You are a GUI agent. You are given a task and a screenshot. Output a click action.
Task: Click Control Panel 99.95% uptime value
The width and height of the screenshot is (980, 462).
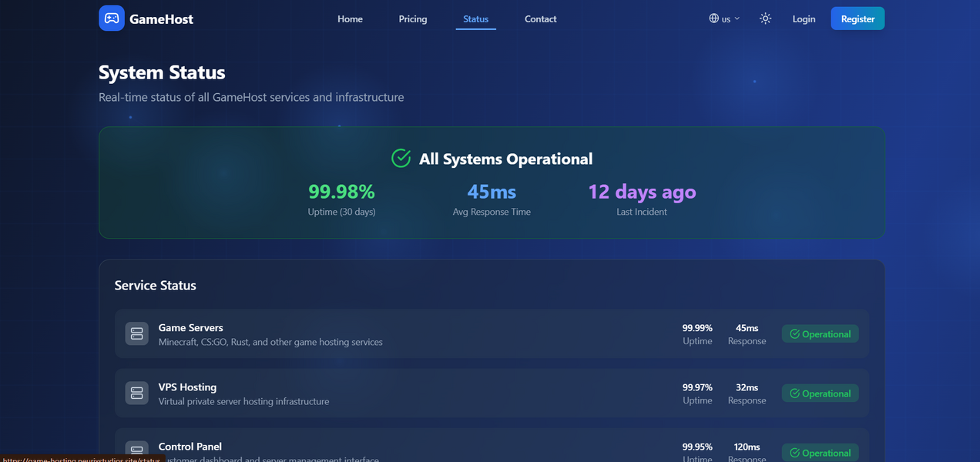pos(697,447)
